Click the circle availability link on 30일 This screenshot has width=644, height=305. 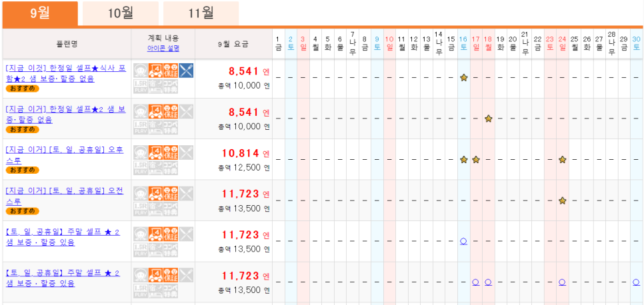[x=636, y=282]
